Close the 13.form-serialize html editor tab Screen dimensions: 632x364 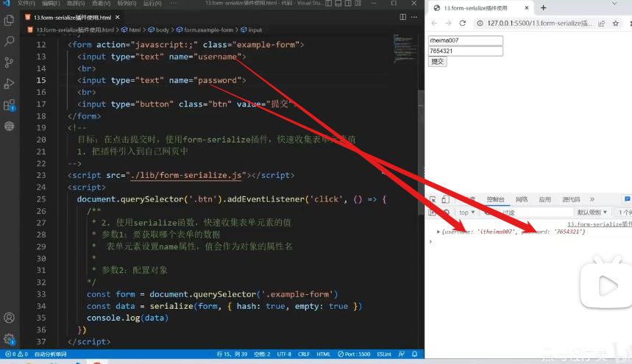[x=117, y=18]
